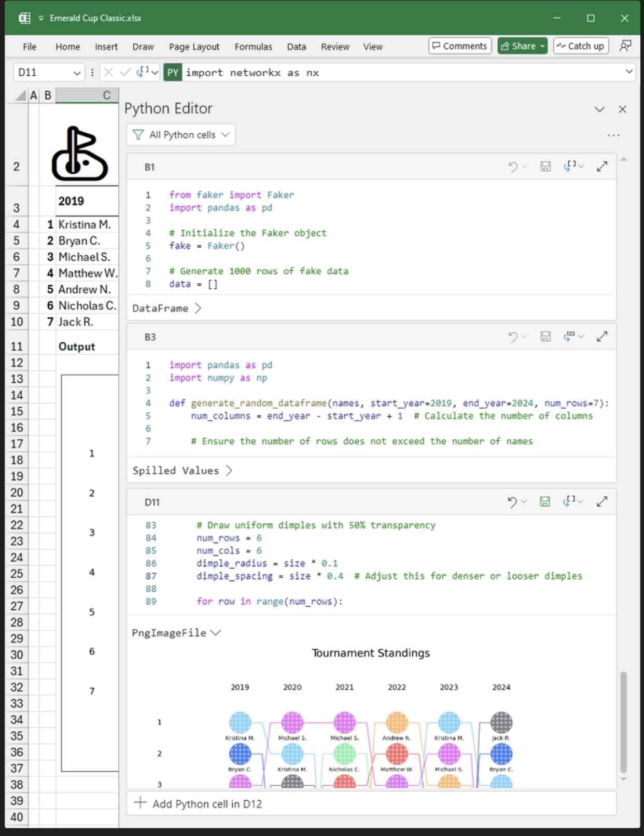
Task: Confirm formula entry with checkmark icon
Action: tap(125, 73)
